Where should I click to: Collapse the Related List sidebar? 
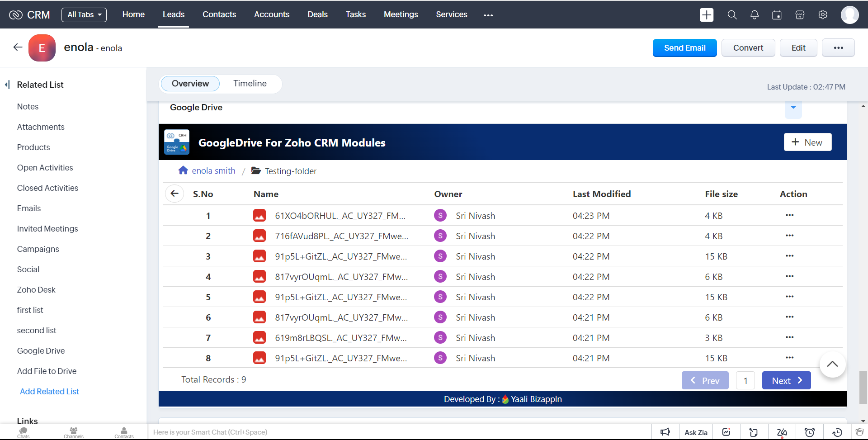click(7, 85)
